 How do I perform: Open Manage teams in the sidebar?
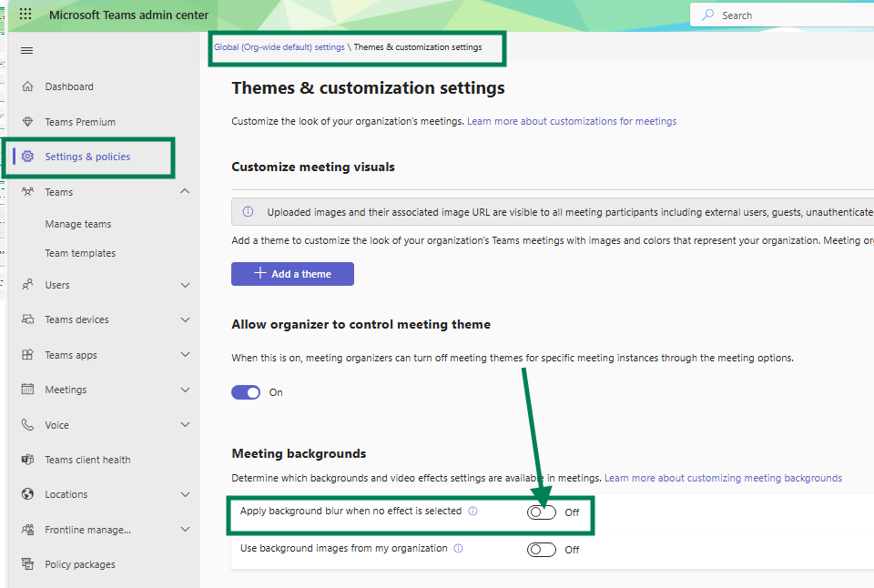tap(78, 224)
